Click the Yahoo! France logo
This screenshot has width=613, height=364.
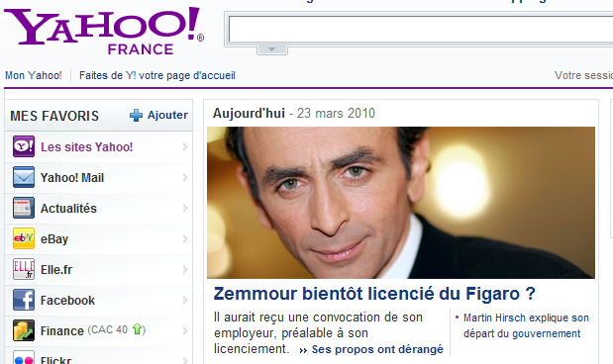(x=104, y=31)
